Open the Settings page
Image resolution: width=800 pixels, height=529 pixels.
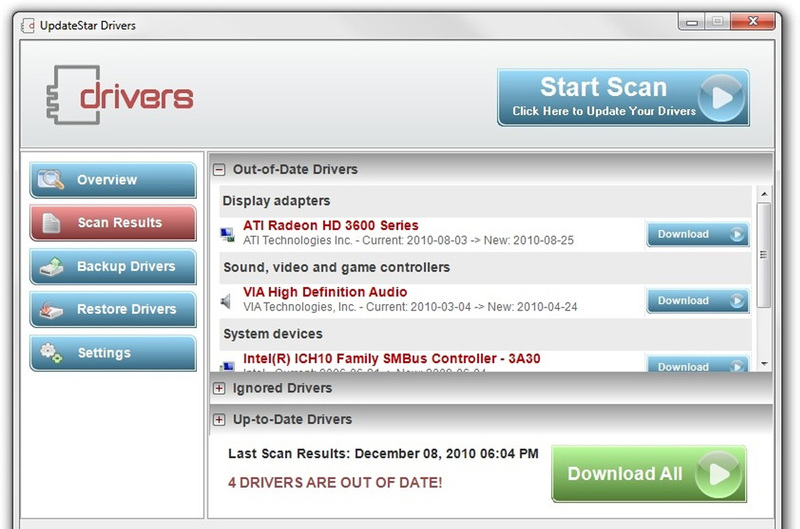113,353
